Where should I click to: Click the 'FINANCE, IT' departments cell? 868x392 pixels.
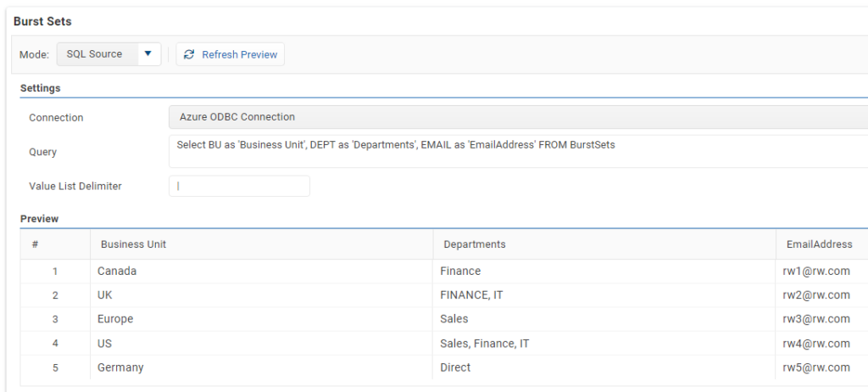click(473, 295)
